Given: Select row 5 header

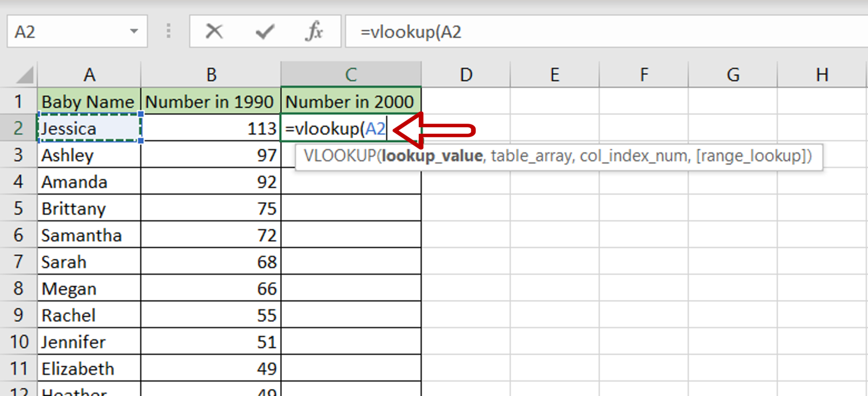Looking at the screenshot, I should [18, 208].
